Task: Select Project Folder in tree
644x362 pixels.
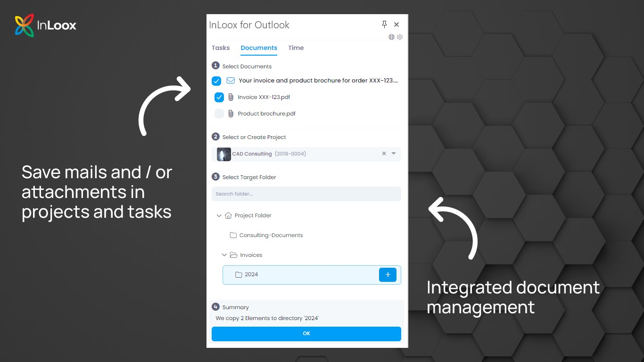Action: 253,215
